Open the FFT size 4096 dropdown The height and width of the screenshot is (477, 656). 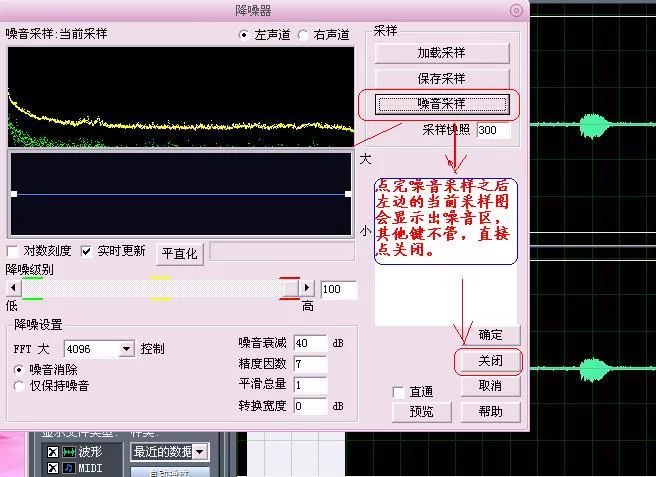tap(126, 349)
